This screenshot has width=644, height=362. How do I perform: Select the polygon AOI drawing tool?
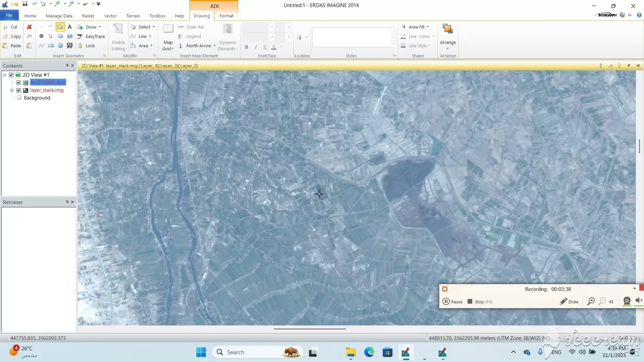click(x=60, y=27)
